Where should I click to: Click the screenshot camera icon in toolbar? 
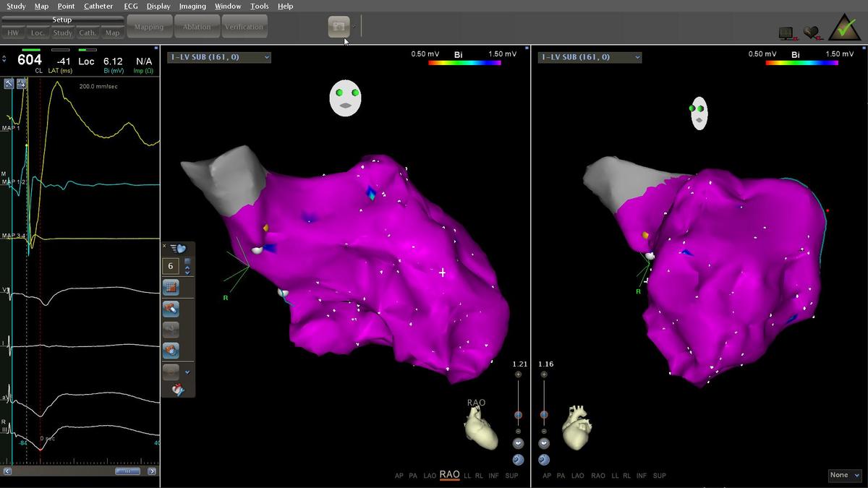338,27
